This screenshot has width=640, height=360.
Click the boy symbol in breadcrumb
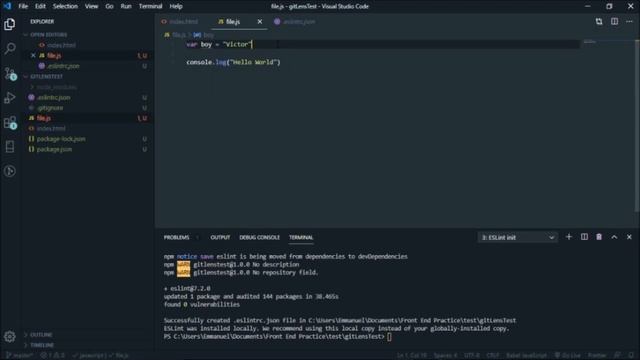tap(204, 35)
